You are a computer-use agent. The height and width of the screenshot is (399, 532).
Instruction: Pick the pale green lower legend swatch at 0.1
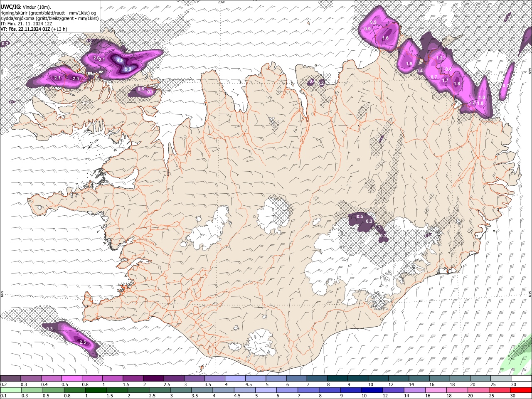[x=10, y=390]
